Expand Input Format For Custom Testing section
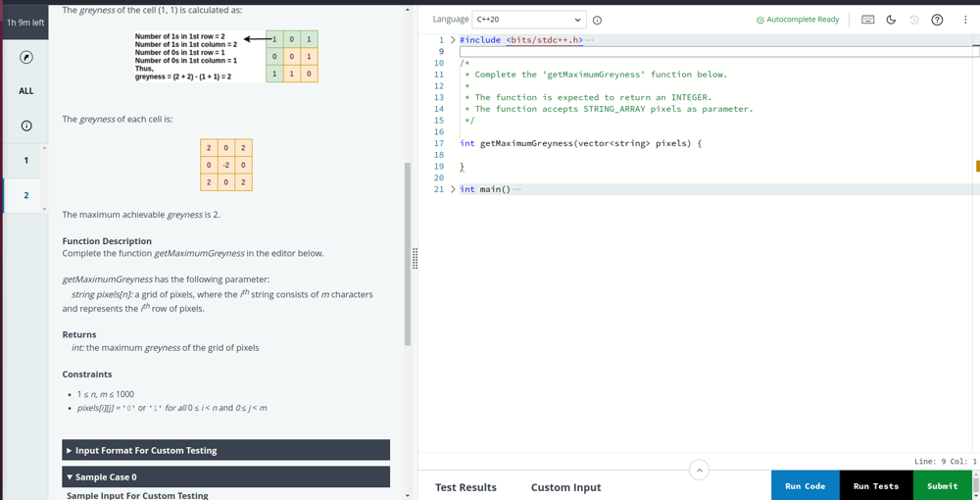This screenshot has height=500, width=980. pos(225,450)
